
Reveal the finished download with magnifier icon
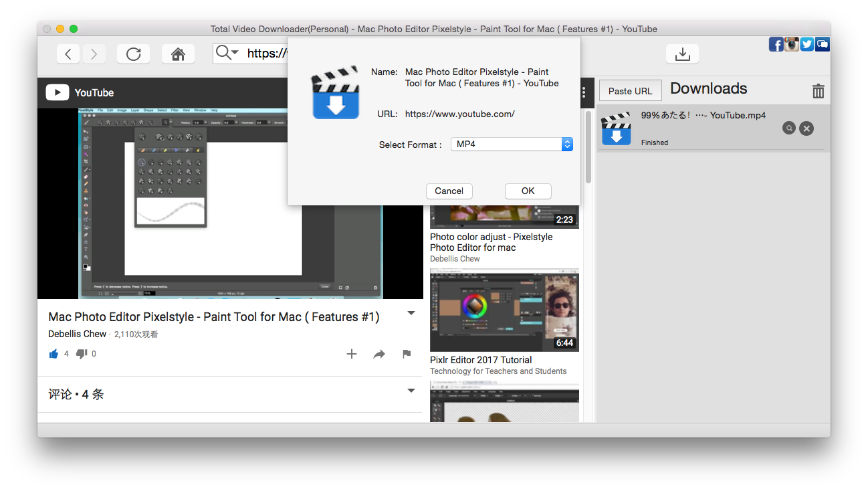(x=789, y=128)
